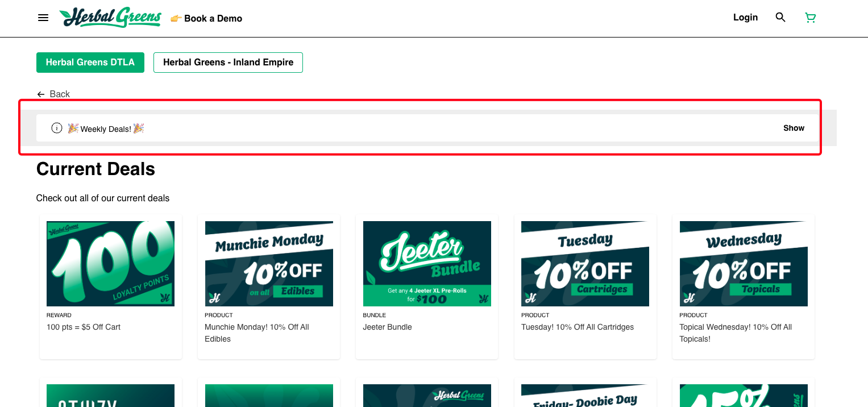Click the info icon beside Weekly Deals
The image size is (868, 407).
pos(57,128)
